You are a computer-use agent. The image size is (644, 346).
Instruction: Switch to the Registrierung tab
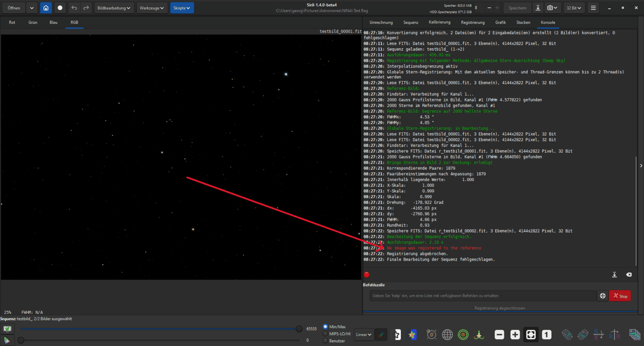473,23
